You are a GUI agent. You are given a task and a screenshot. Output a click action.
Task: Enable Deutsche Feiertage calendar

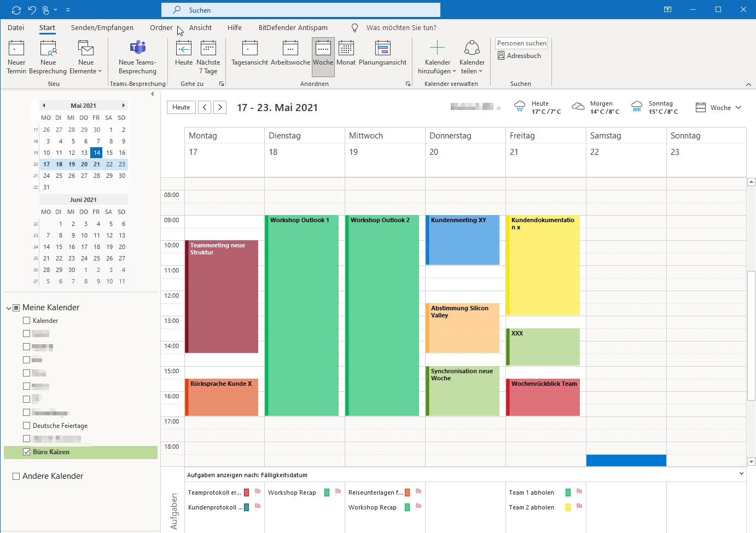26,426
